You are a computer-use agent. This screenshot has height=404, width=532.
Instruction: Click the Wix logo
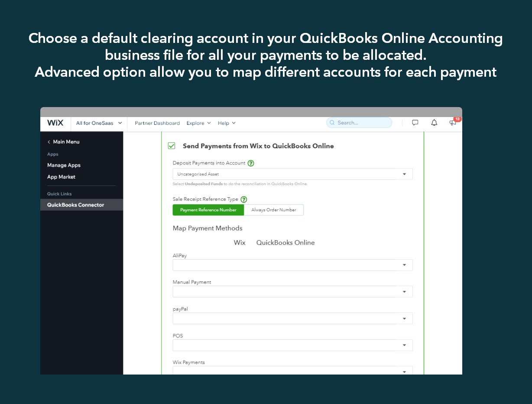point(55,123)
